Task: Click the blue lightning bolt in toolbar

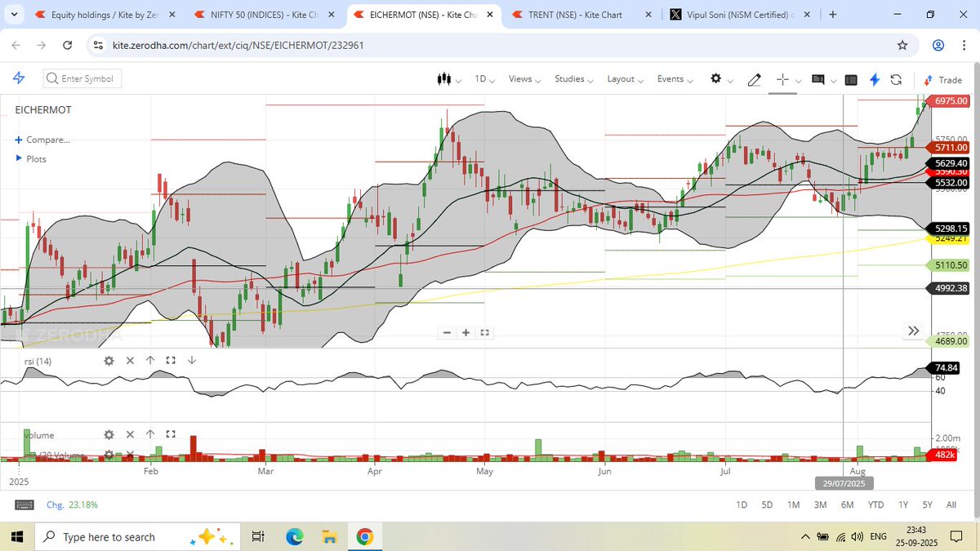Action: click(x=875, y=79)
